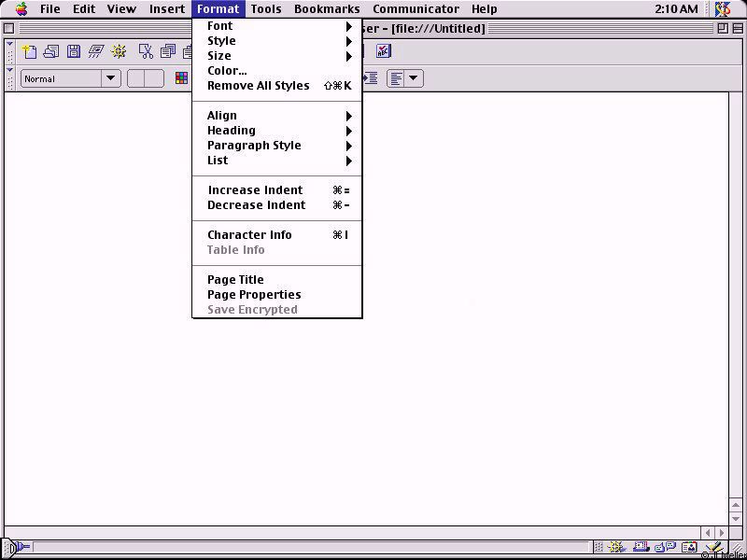Click the text color swatch grid icon
This screenshot has width=747, height=560.
pos(182,79)
